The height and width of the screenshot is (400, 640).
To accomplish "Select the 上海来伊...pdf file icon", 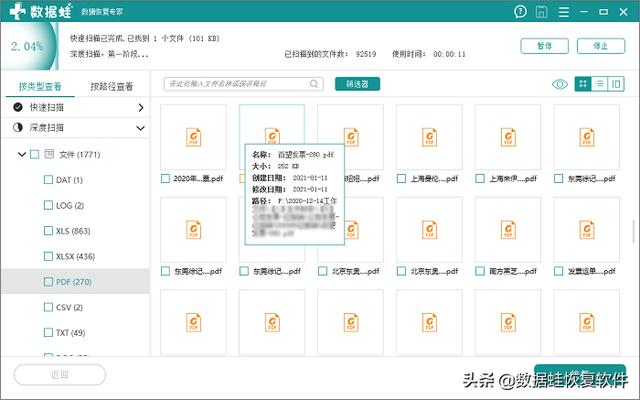I will click(508, 137).
